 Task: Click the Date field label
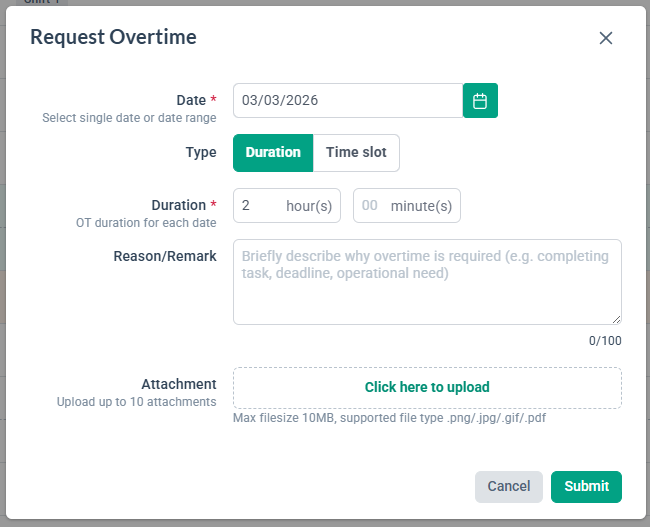tap(190, 100)
